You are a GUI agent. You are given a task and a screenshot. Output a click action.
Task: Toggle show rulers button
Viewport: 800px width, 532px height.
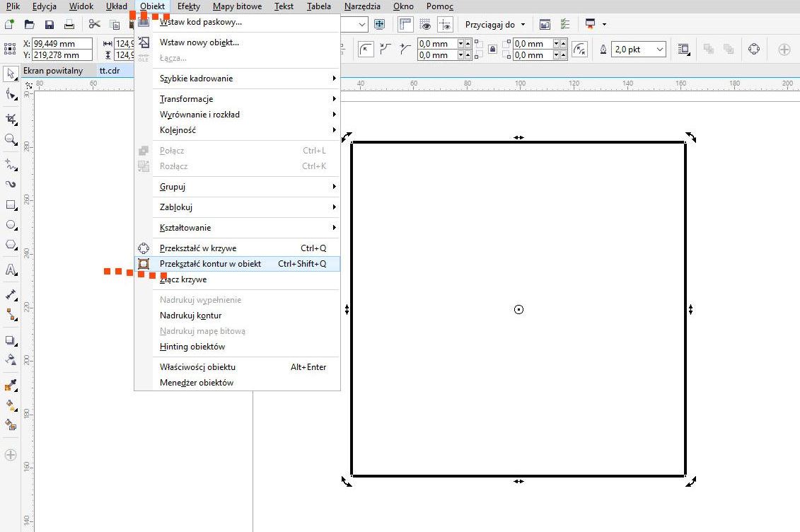[405, 24]
